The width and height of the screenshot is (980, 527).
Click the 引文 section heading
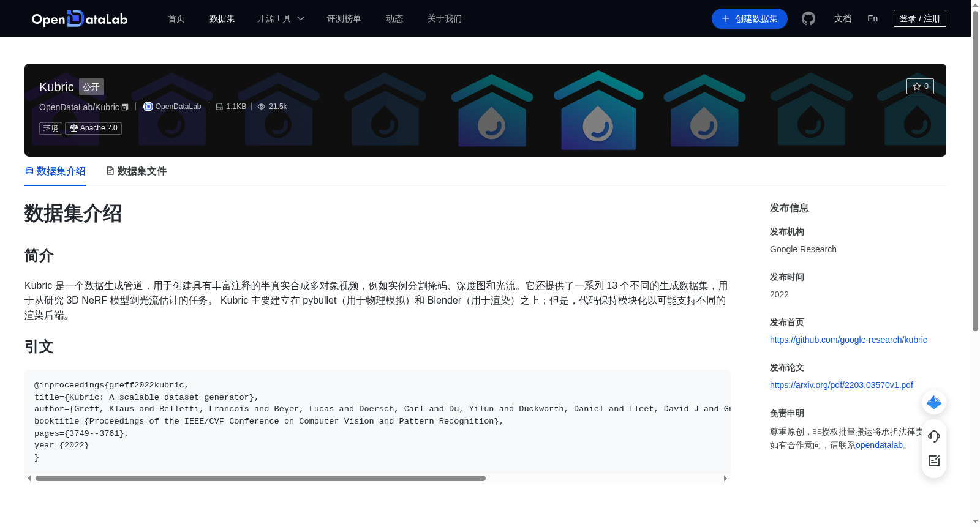[x=39, y=346]
